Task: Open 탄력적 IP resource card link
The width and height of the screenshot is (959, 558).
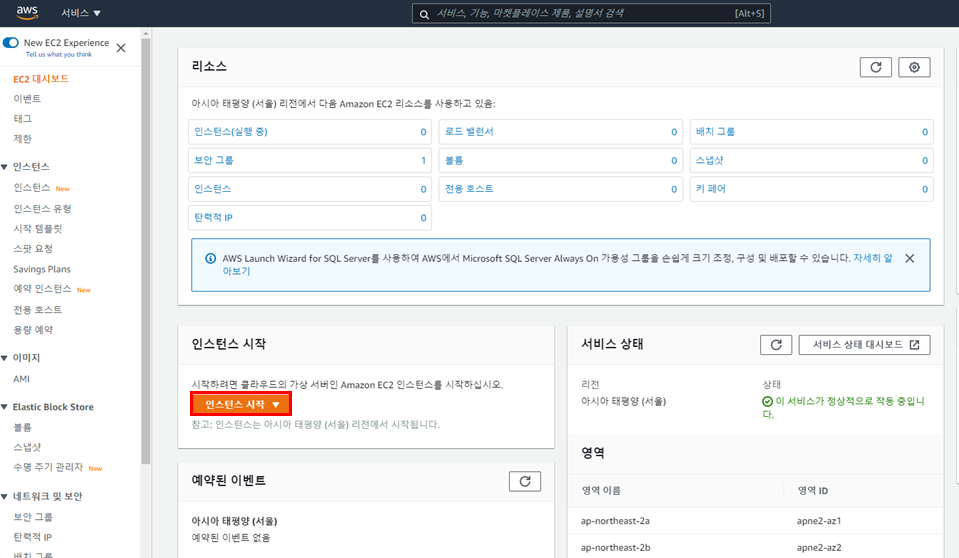Action: [x=213, y=218]
